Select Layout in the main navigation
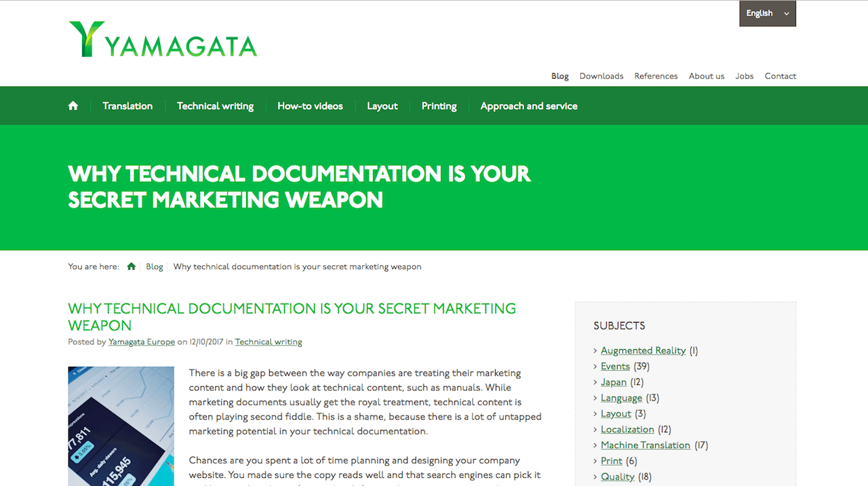The width and height of the screenshot is (868, 486). click(382, 106)
